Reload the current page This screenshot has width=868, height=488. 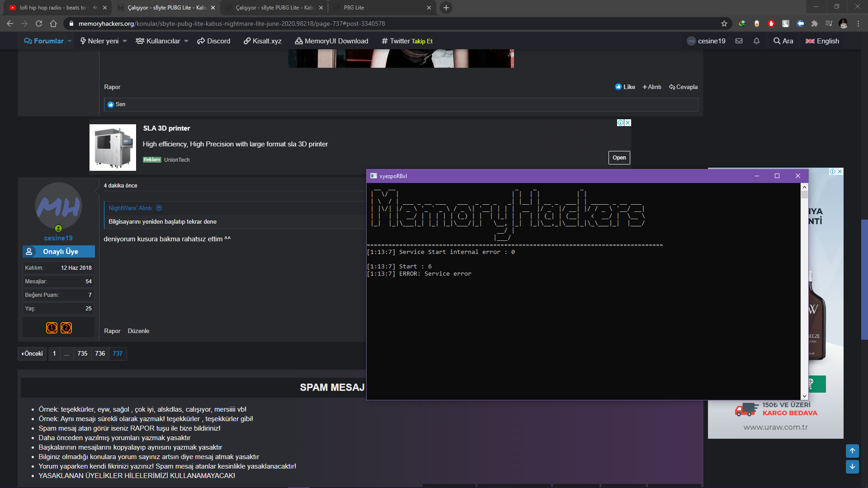tap(39, 23)
